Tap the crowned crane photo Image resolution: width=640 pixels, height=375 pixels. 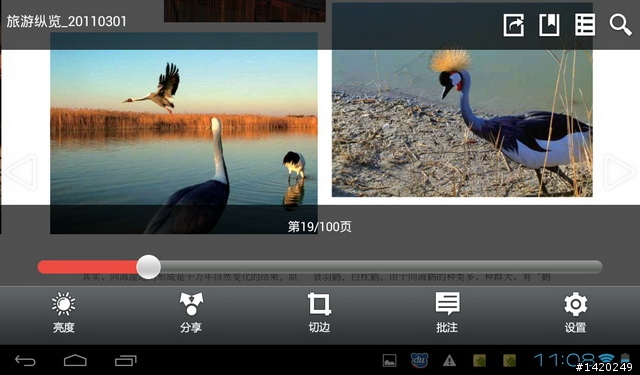[x=462, y=100]
